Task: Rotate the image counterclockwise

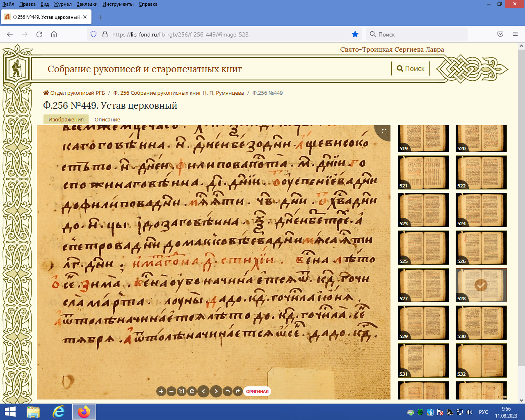Action: point(228,391)
